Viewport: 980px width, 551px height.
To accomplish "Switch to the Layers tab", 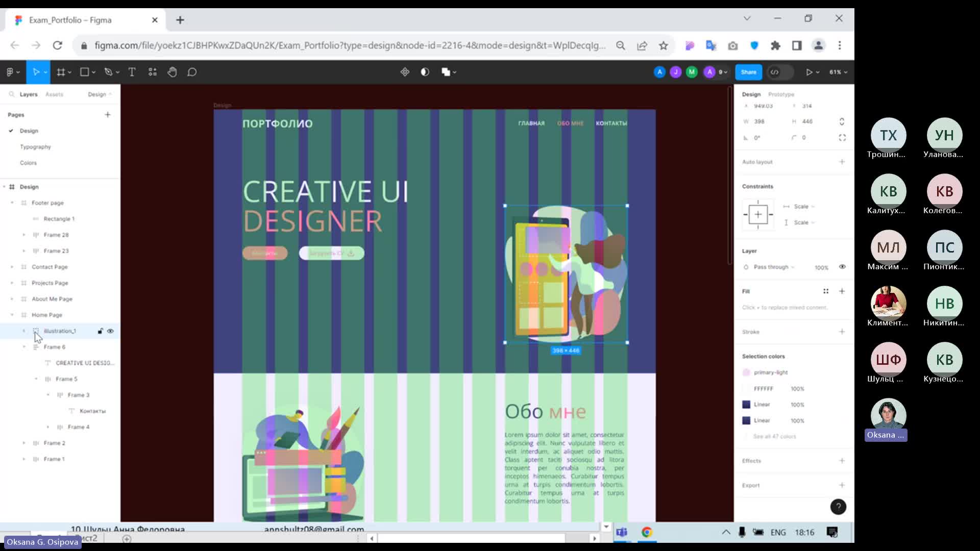I will click(29, 94).
